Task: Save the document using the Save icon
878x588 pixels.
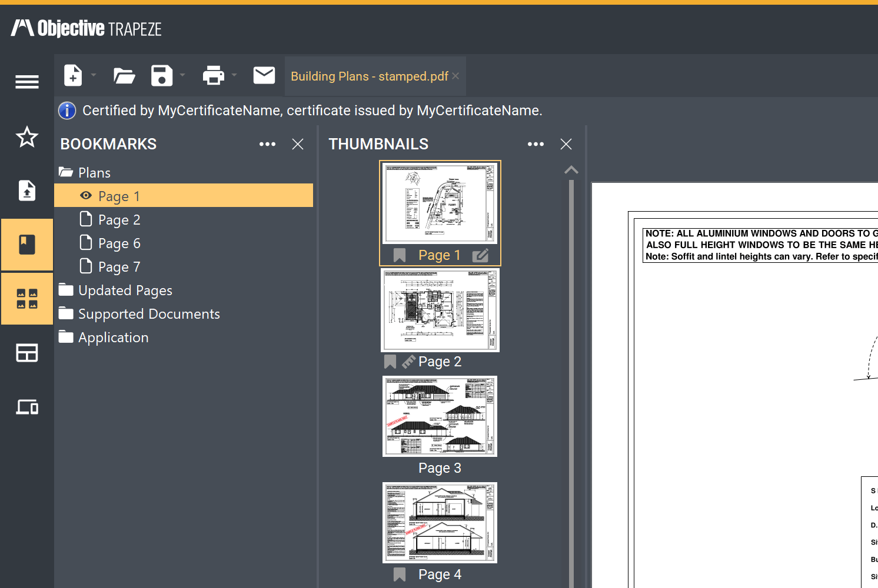Action: click(x=163, y=75)
